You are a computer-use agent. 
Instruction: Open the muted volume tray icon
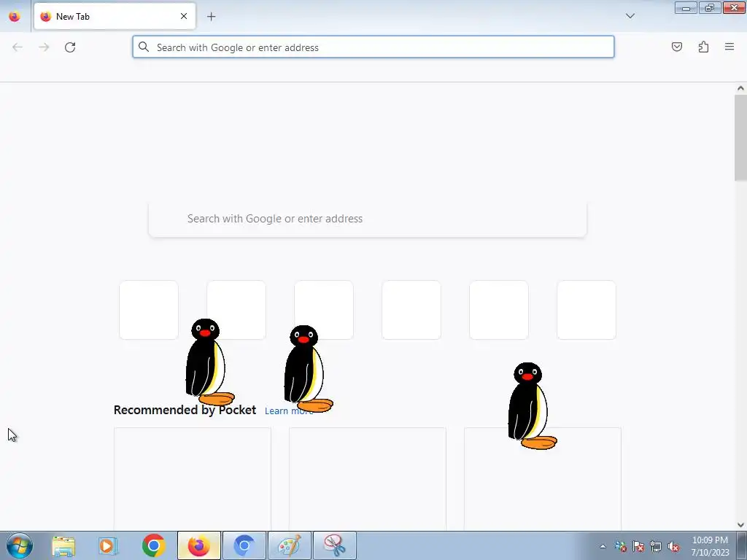pos(673,546)
